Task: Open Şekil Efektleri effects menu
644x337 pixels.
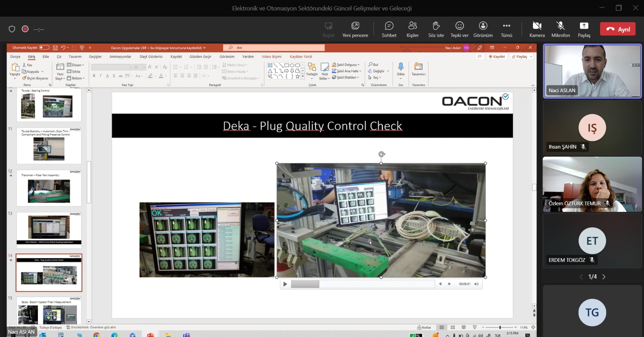Action: pyautogui.click(x=346, y=77)
